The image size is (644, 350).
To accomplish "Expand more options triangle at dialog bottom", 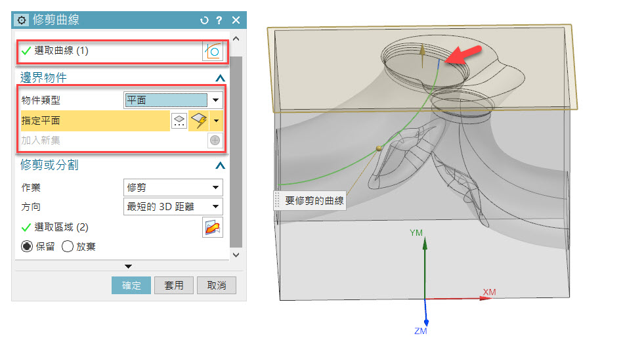I will click(128, 266).
